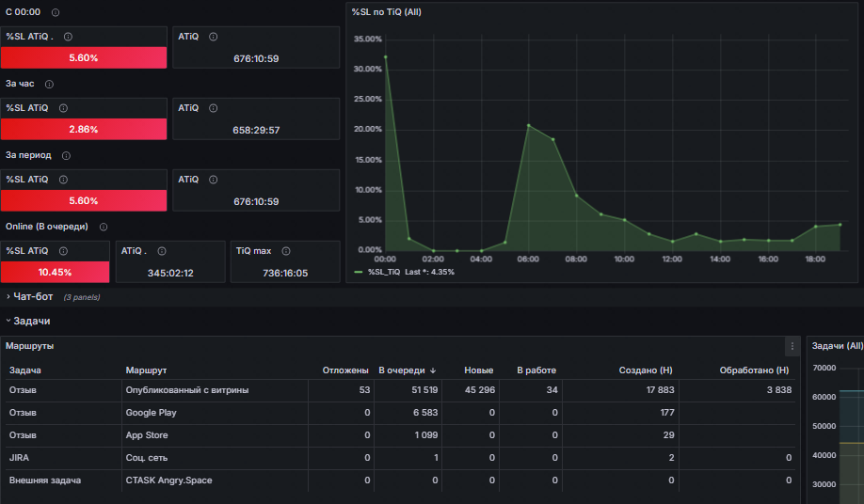This screenshot has width=864, height=504.
Task: Click the Маршруты panel title
Action: tap(30, 346)
